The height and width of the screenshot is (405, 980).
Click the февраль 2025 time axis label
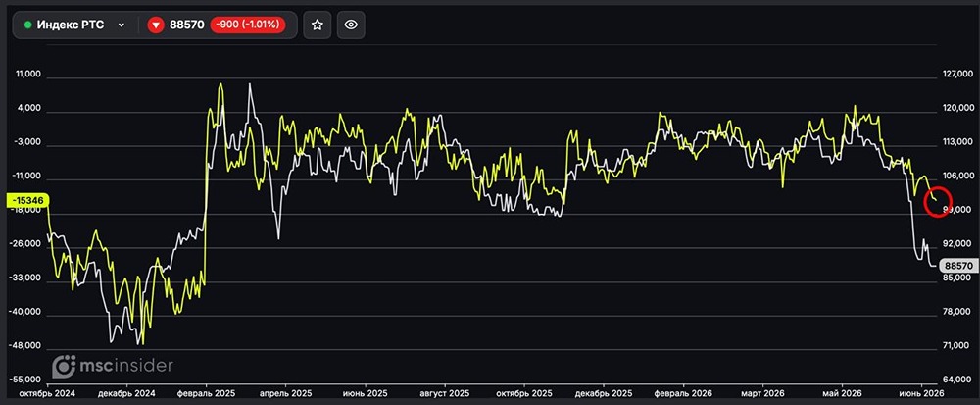(206, 394)
